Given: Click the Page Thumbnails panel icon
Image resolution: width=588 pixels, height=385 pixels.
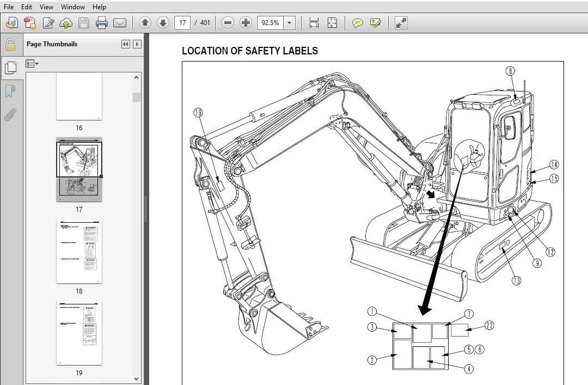Looking at the screenshot, I should point(10,68).
